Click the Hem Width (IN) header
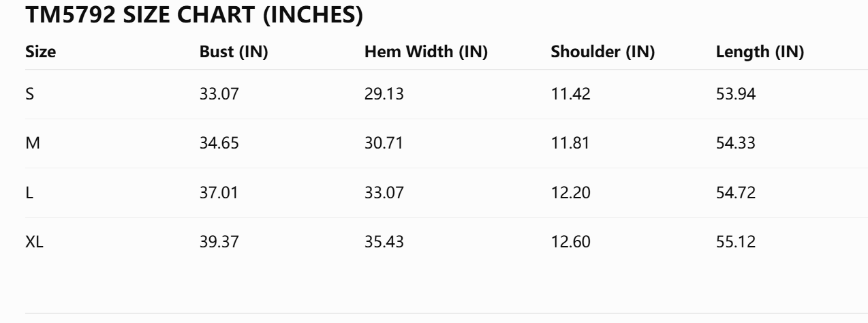The width and height of the screenshot is (868, 323). pyautogui.click(x=427, y=52)
